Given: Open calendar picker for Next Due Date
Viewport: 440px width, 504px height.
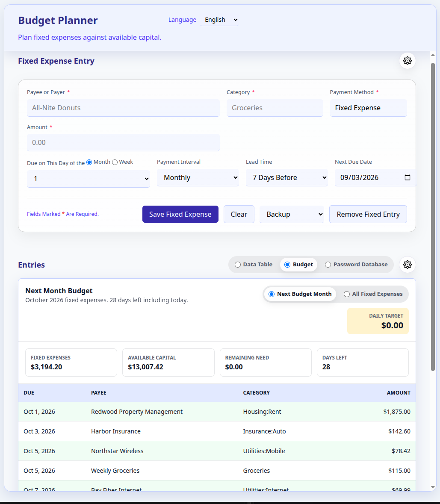Looking at the screenshot, I should [407, 177].
